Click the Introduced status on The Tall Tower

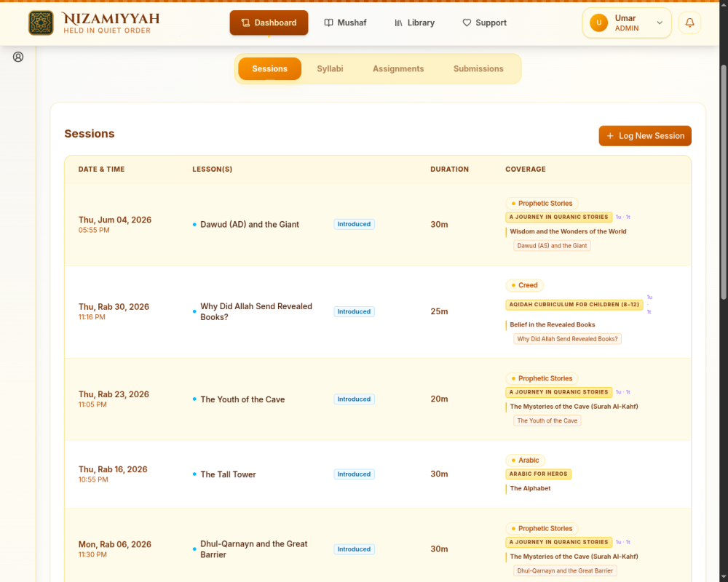tap(354, 474)
